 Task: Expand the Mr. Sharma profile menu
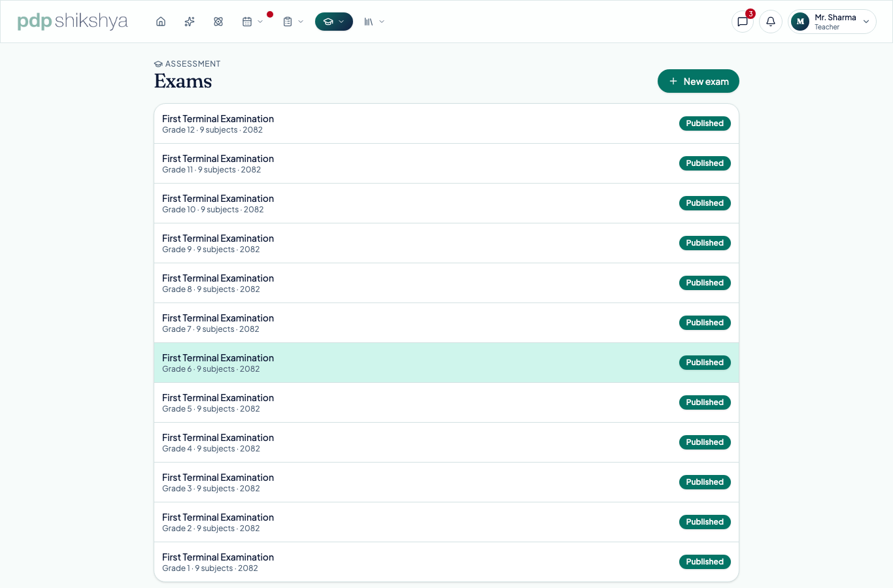[832, 22]
